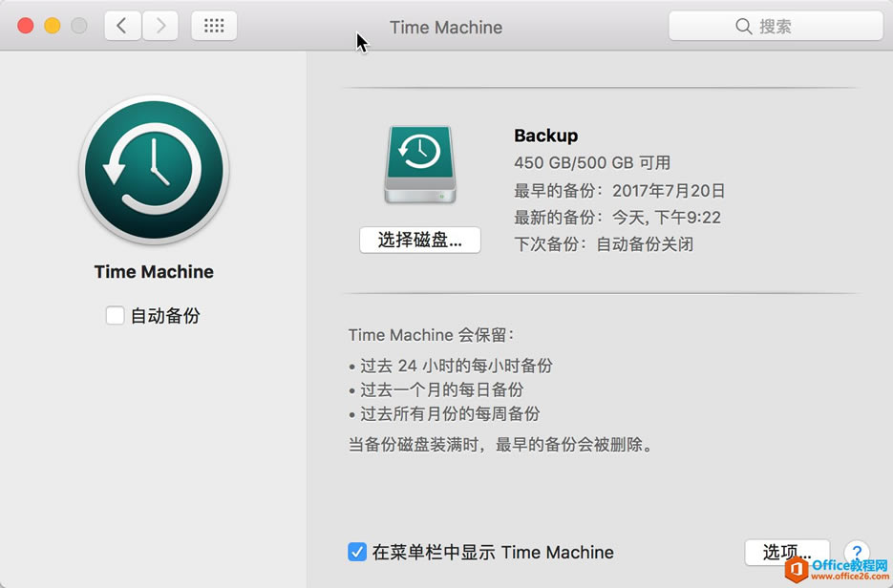Click 过去 24 小时的每小时备份 line
Viewport: 893px width, 588px height.
[451, 366]
